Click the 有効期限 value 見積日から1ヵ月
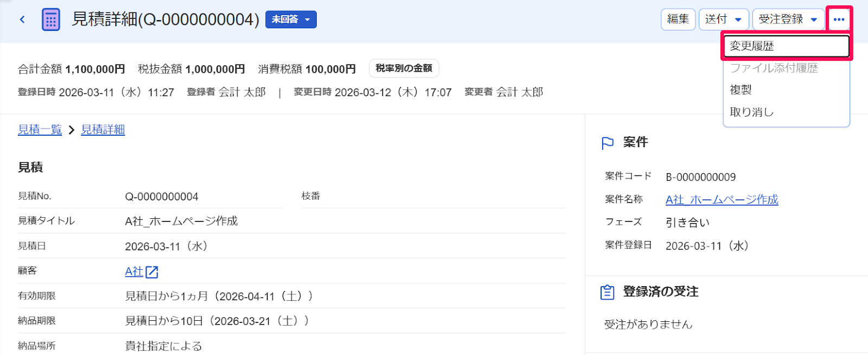 (x=219, y=296)
